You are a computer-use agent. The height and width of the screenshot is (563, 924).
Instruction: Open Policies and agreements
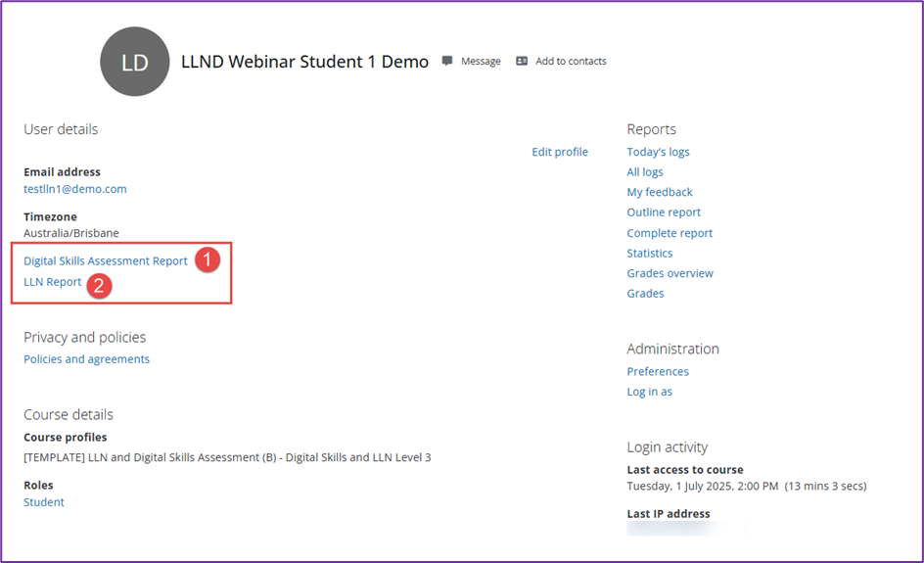[x=86, y=359]
